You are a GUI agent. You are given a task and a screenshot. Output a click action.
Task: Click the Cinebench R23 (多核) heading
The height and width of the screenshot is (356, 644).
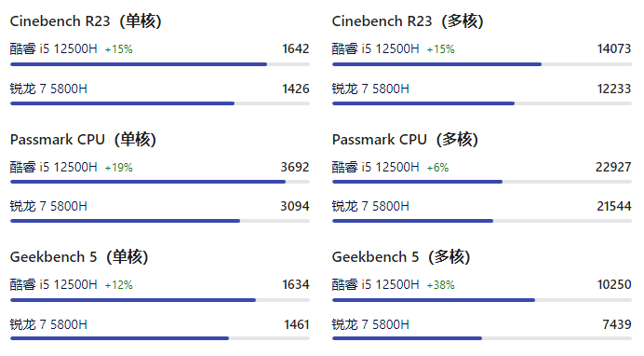pos(408,21)
